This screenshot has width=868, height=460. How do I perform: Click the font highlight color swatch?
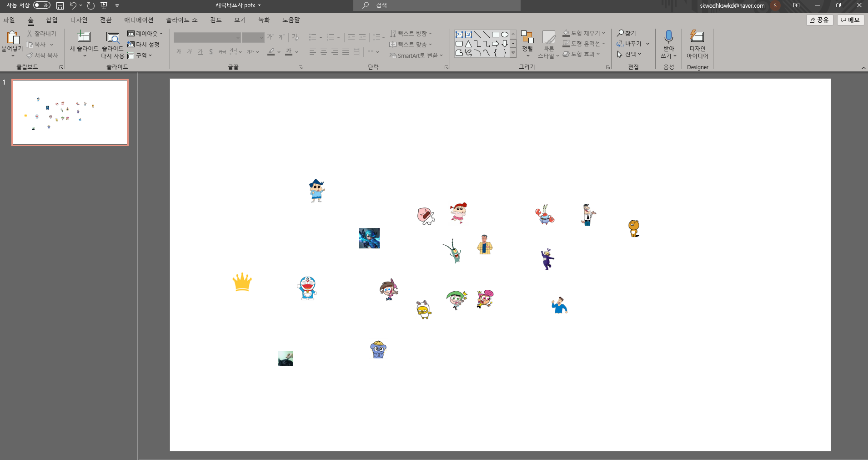click(x=271, y=52)
